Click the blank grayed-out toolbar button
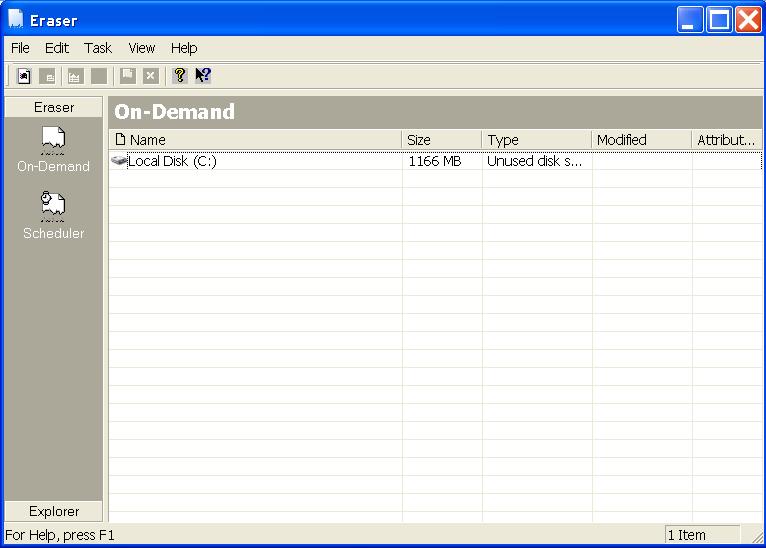 click(x=99, y=76)
